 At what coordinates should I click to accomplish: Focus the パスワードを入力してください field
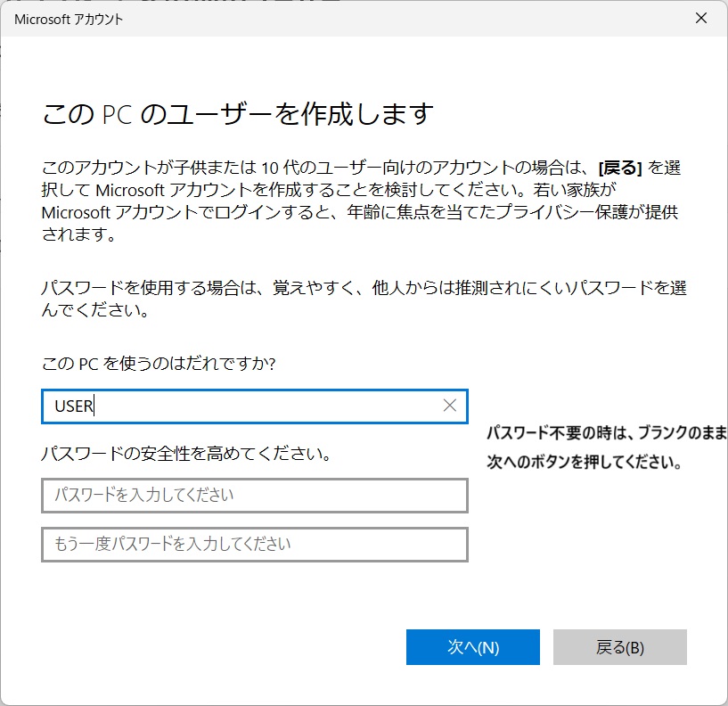click(254, 495)
